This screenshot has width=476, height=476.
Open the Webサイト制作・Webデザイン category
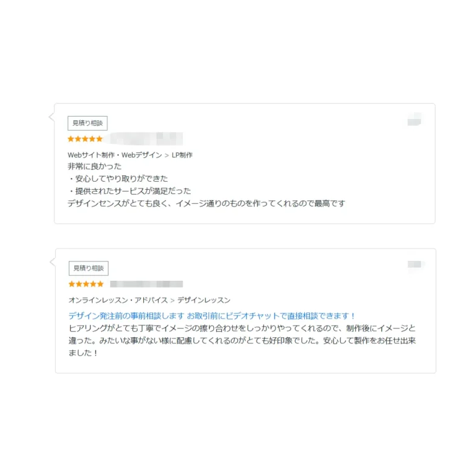click(115, 155)
